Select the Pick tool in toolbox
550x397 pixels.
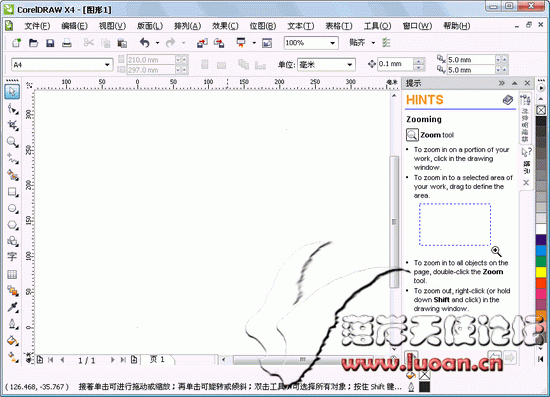coord(12,92)
